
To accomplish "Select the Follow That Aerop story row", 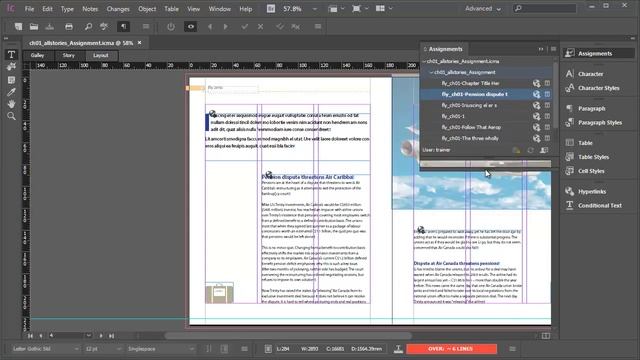I will [487, 127].
